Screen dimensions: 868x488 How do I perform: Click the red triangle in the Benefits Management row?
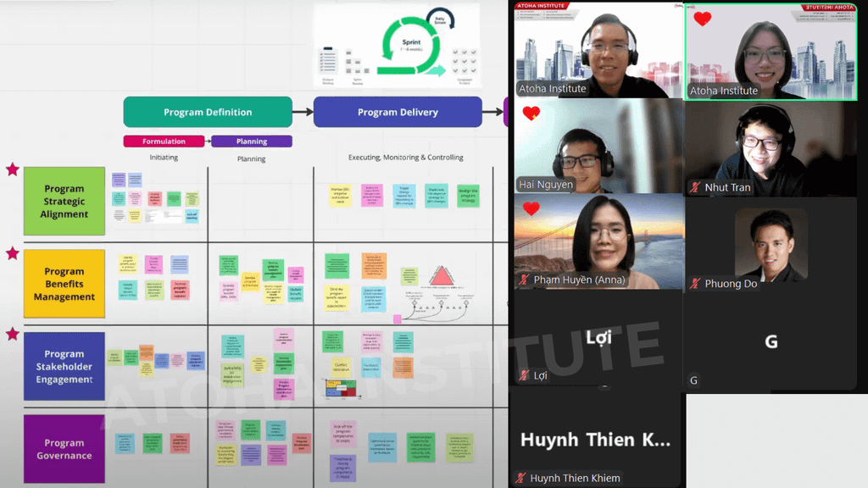click(x=441, y=276)
